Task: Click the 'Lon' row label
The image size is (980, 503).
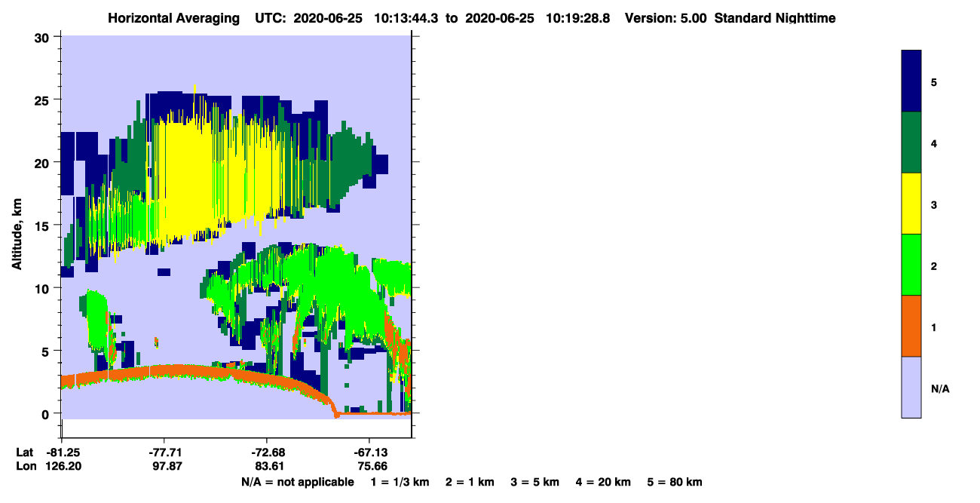Action: 26,466
